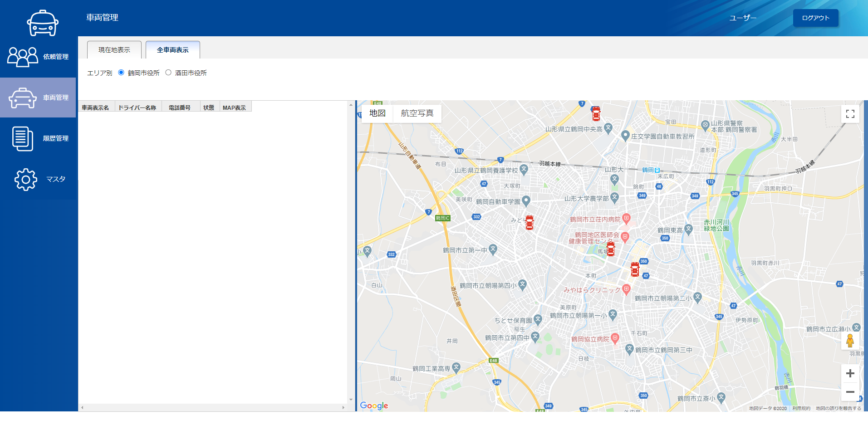Click the 山形大学農学部 school marker

(x=615, y=197)
